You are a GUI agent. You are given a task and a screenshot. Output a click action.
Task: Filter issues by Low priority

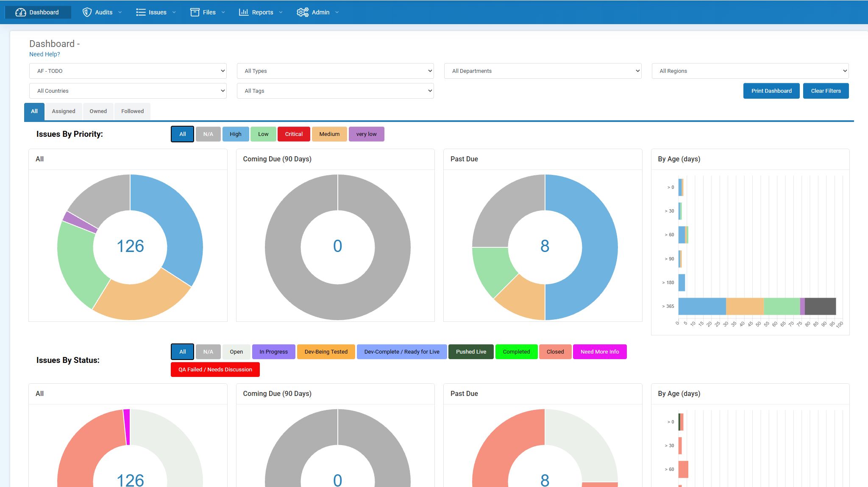click(263, 134)
